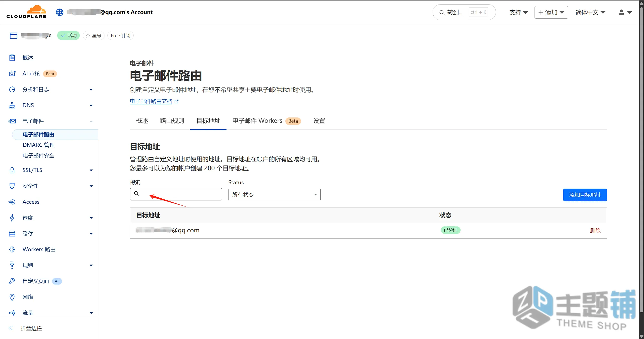Expand 安全性 sidebar section

(91, 186)
